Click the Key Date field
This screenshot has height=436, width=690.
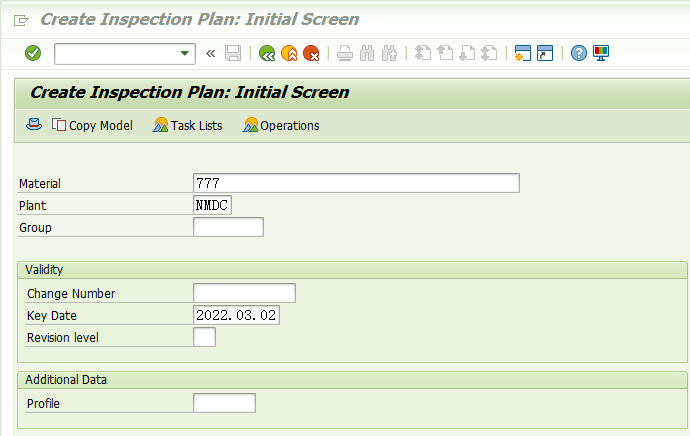[236, 315]
